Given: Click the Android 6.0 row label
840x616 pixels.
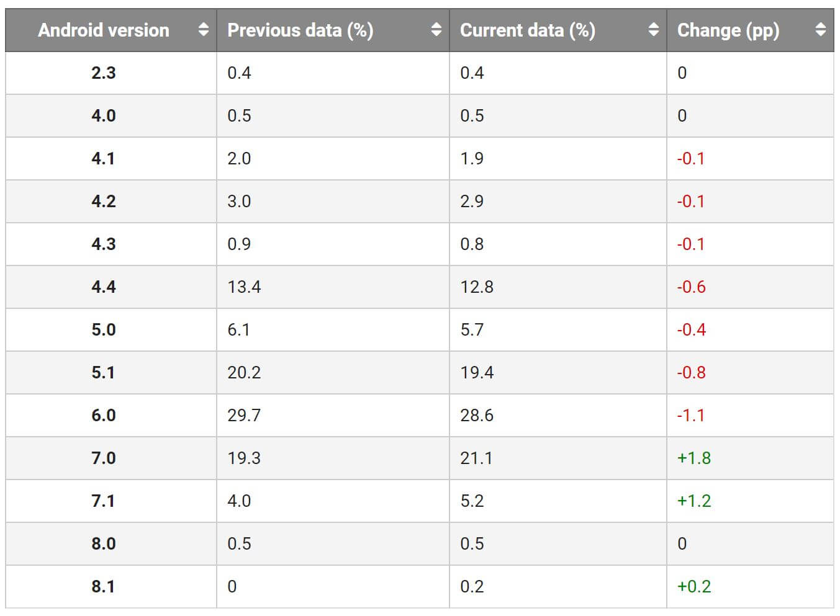Looking at the screenshot, I should click(104, 415).
